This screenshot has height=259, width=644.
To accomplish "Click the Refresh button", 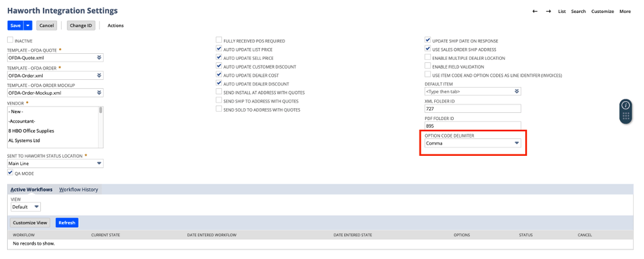I will (x=67, y=223).
